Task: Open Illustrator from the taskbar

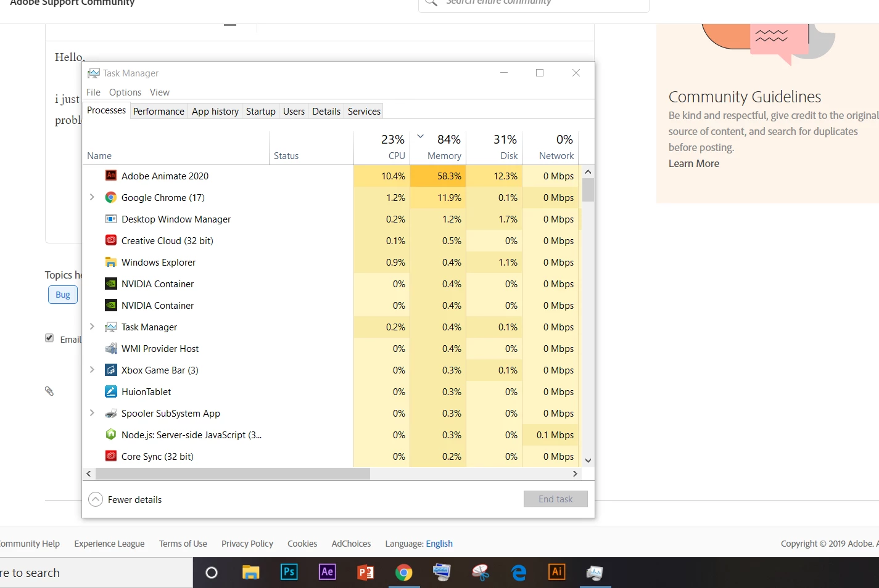Action: (556, 572)
